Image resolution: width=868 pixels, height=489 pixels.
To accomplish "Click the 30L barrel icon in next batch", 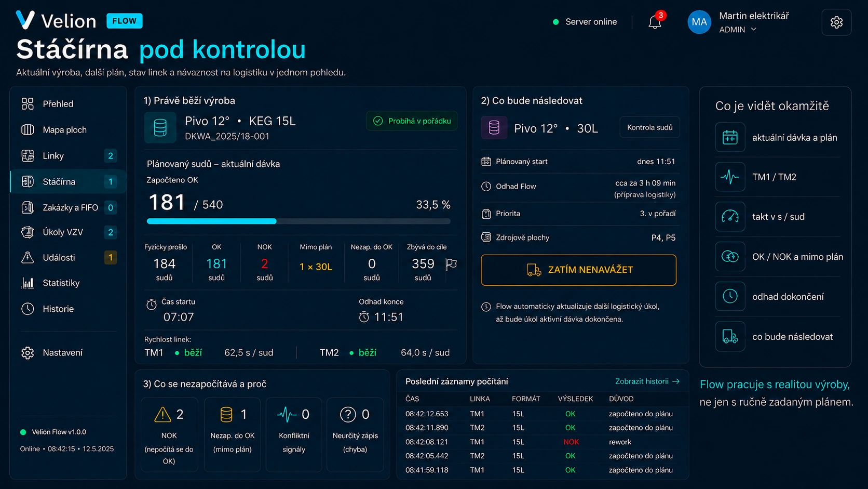I will click(x=494, y=128).
